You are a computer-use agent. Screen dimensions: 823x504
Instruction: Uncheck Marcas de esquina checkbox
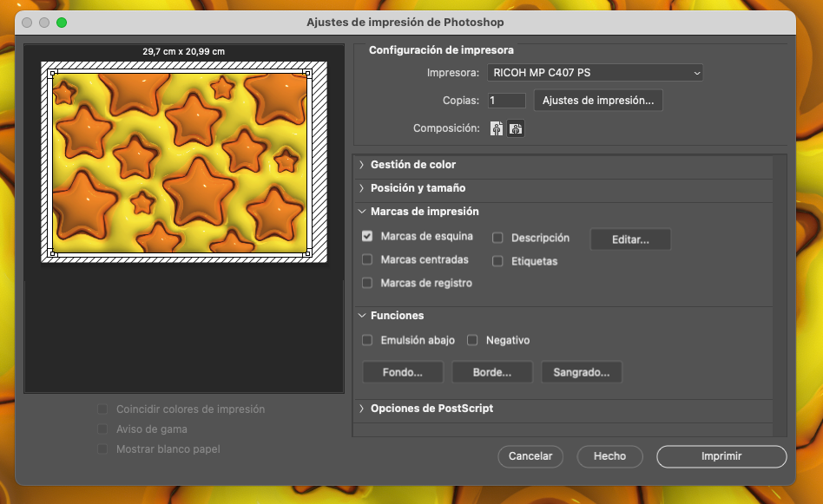(x=367, y=236)
